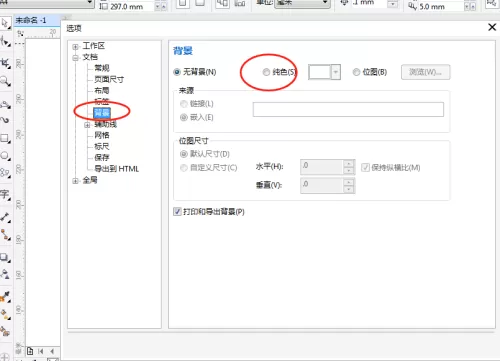
Task: Choose 位图(B) bitmap option
Action: pyautogui.click(x=370, y=72)
